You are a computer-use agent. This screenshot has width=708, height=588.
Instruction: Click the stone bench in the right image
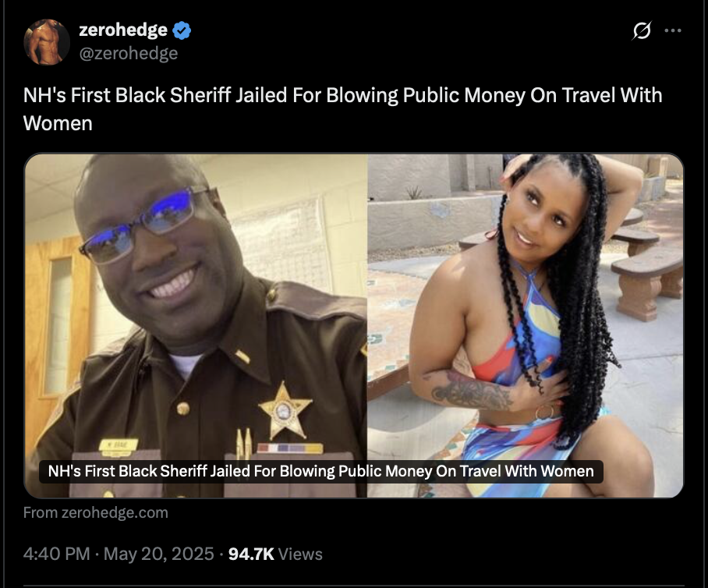point(647,282)
